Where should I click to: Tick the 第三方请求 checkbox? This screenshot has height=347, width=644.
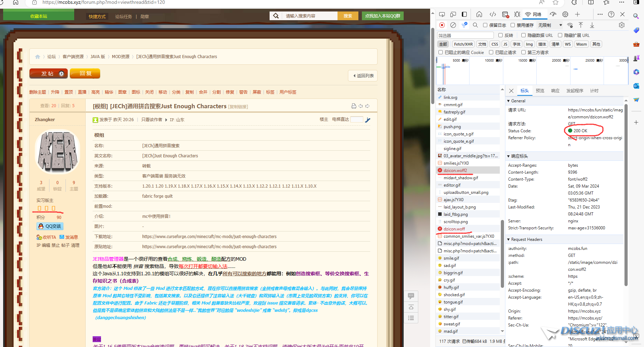523,53
